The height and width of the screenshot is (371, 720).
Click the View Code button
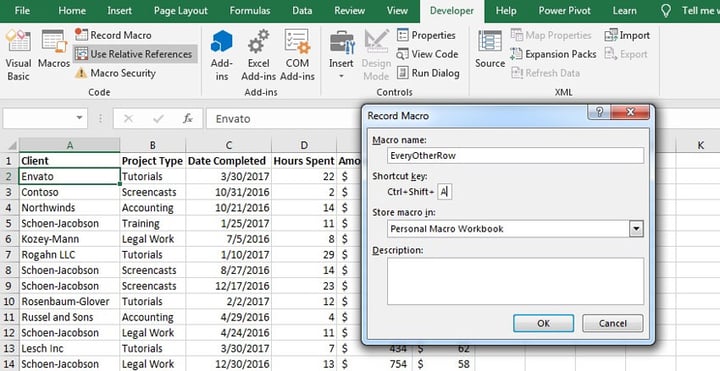pyautogui.click(x=427, y=54)
